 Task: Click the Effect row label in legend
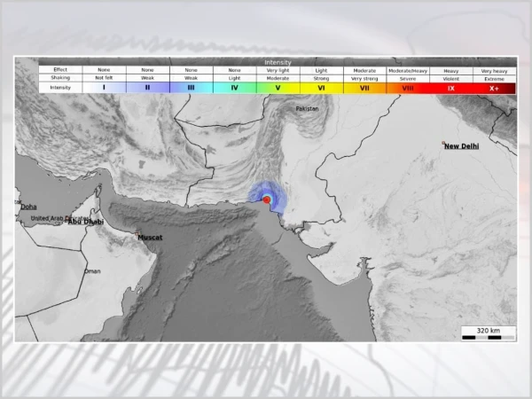60,69
